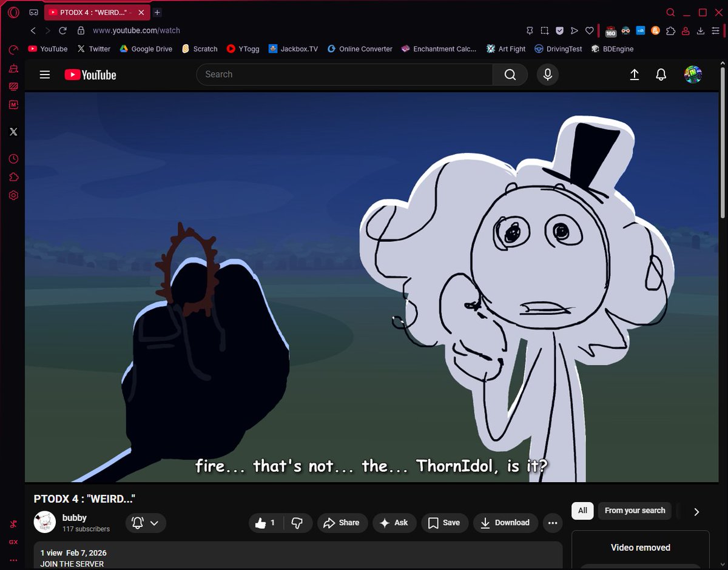Search with your voice microphone
This screenshot has height=570, width=728.
pos(548,75)
